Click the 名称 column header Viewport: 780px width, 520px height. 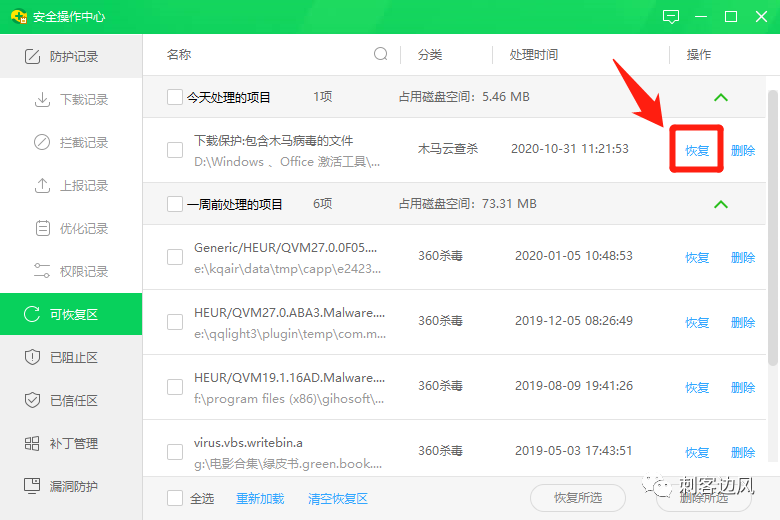coord(179,55)
